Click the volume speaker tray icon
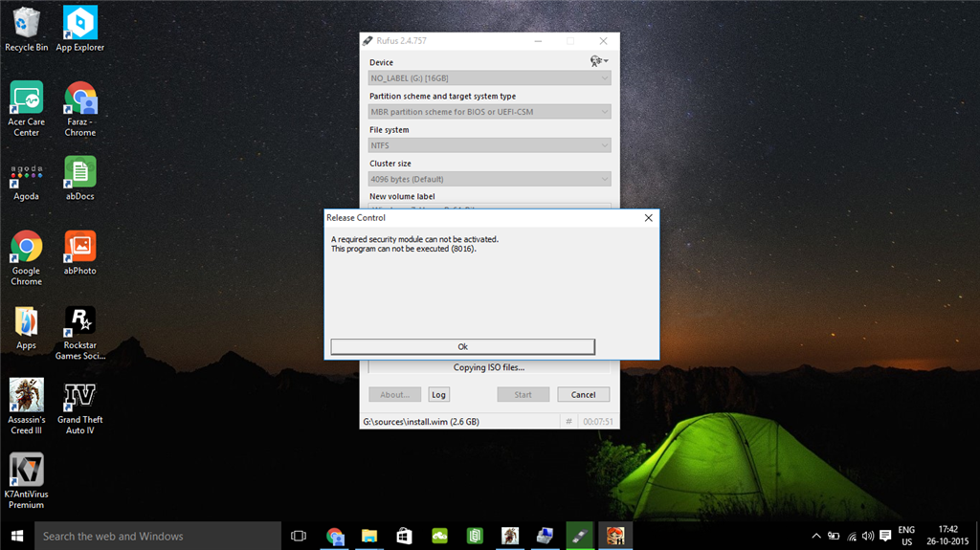Screen dimensions: 980x550 [x=868, y=536]
